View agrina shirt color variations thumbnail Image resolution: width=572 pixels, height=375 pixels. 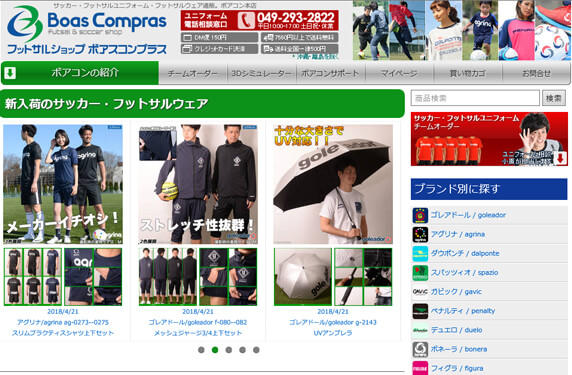(x=32, y=277)
